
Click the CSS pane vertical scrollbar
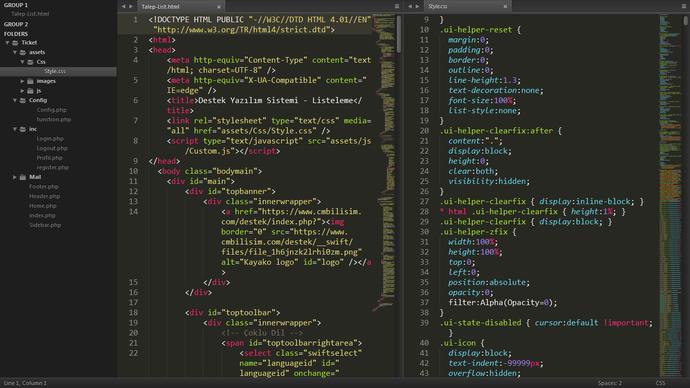pyautogui.click(x=686, y=20)
